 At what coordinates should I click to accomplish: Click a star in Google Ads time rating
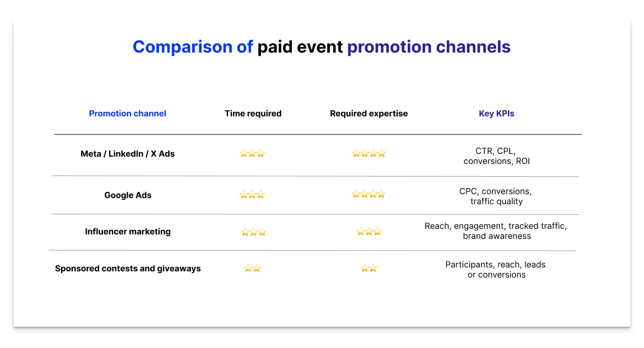(x=252, y=194)
